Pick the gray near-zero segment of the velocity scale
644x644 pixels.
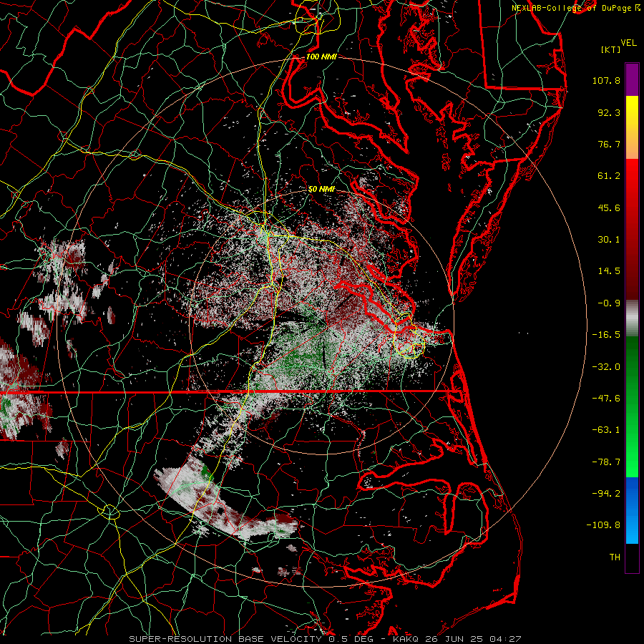point(632,318)
